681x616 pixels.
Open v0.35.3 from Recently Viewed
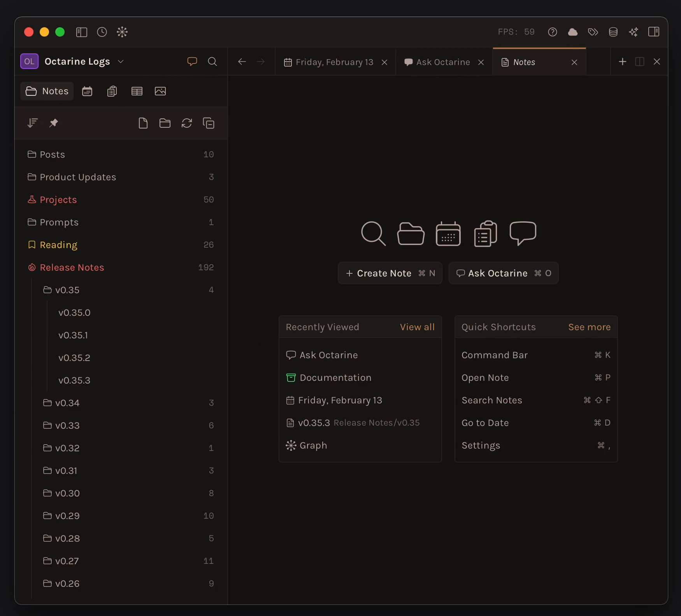click(360, 423)
